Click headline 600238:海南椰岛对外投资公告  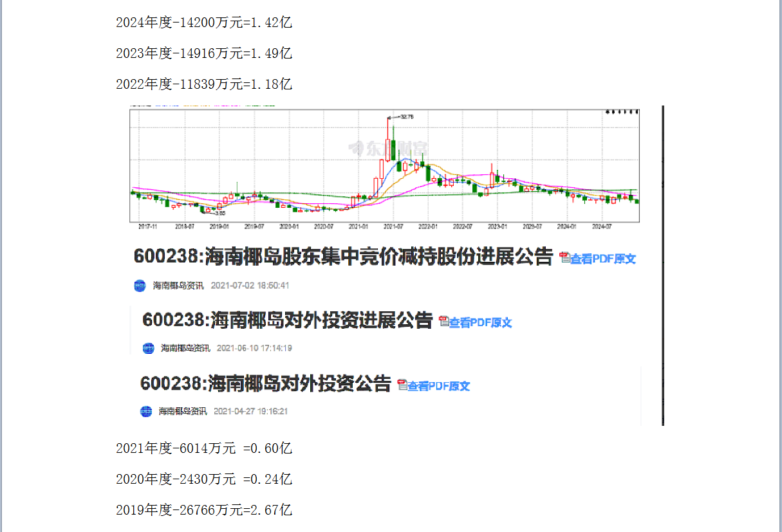265,383
